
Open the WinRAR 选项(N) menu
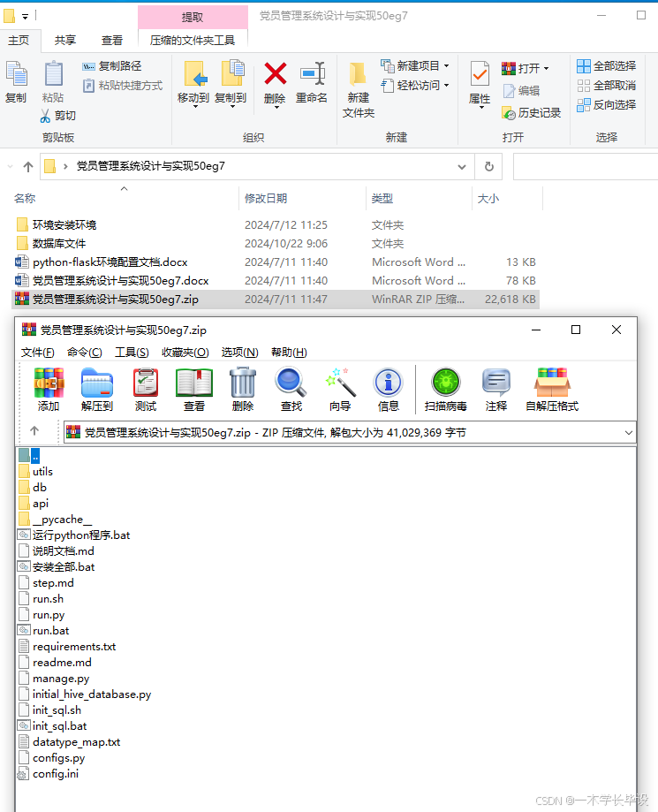(239, 353)
